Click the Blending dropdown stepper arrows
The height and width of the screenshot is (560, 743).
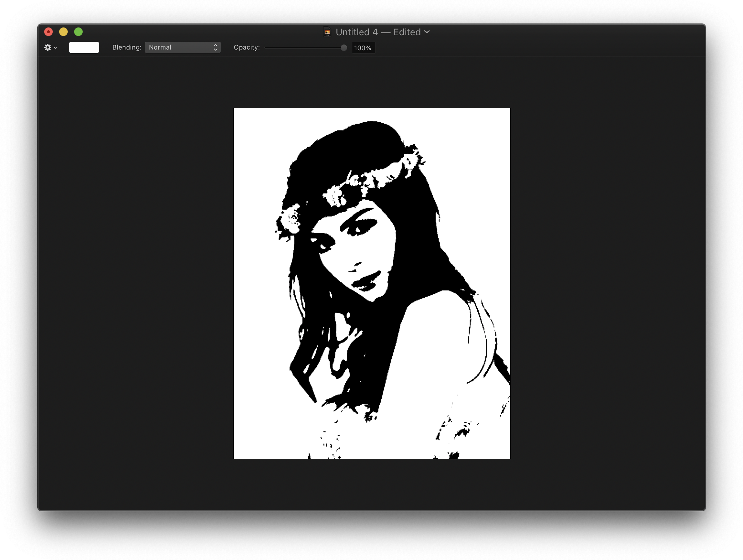(x=216, y=47)
